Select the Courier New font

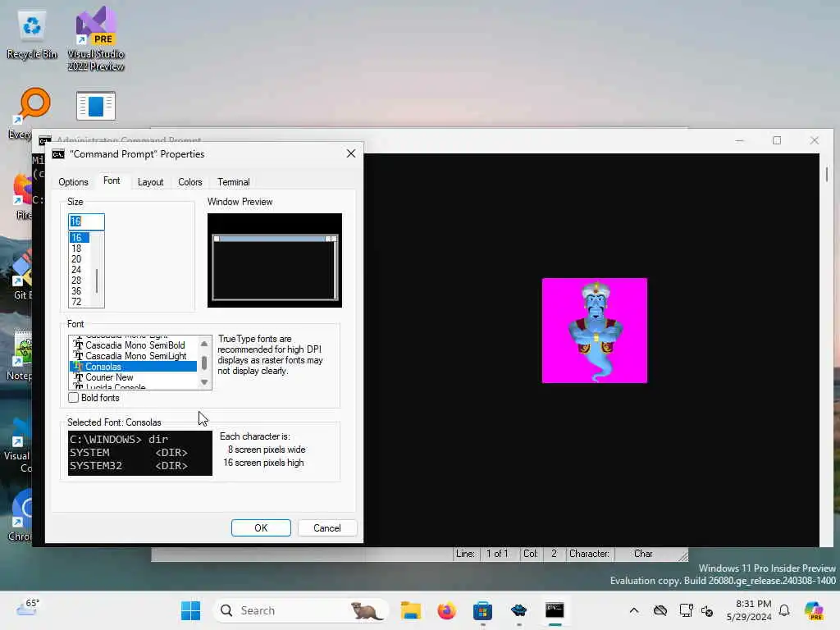(x=134, y=377)
